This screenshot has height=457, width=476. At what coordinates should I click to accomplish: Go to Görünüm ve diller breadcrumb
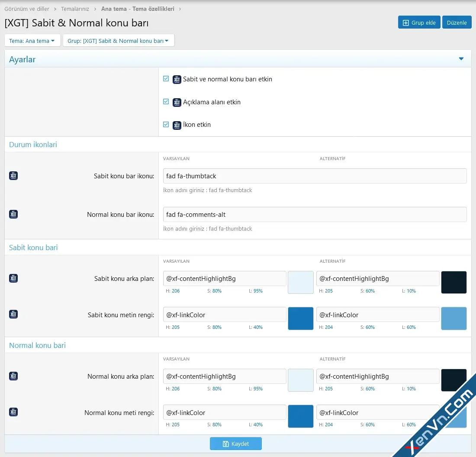tap(27, 9)
